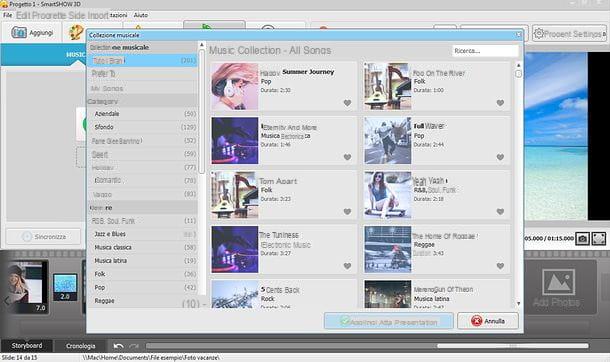Click song list scroll down arrow
The height and width of the screenshot is (362, 610).
(519, 303)
